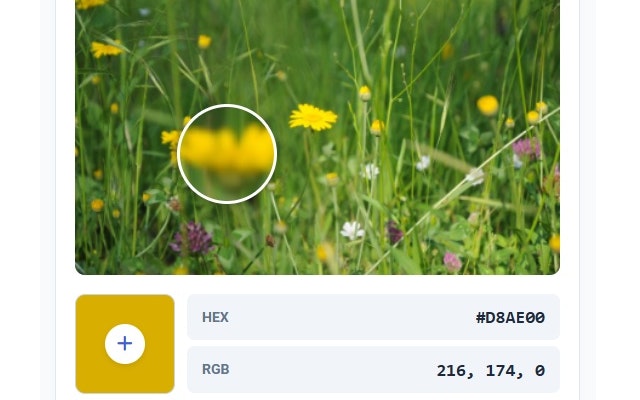Sample the small orange-yellow flower at lower left
Screen dimensions: 640x400
(97, 205)
